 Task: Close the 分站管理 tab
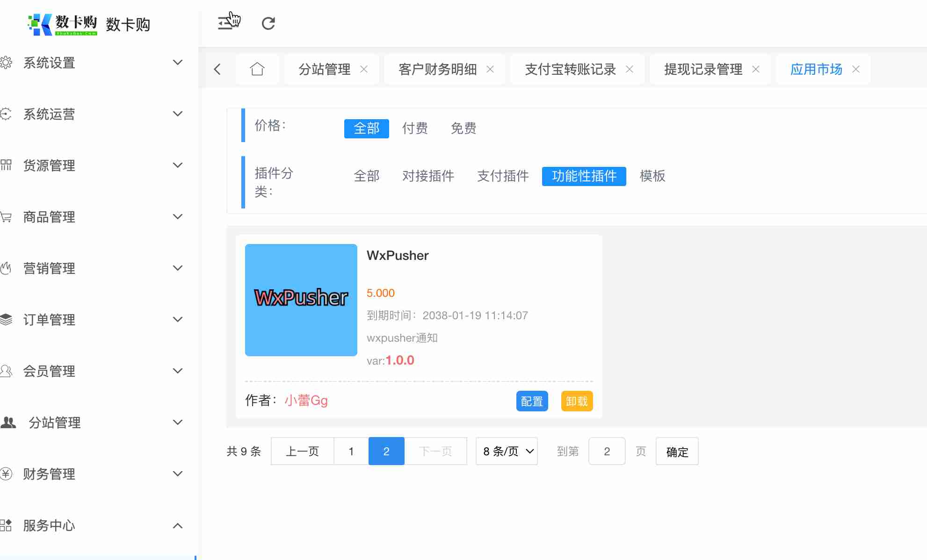pos(364,69)
